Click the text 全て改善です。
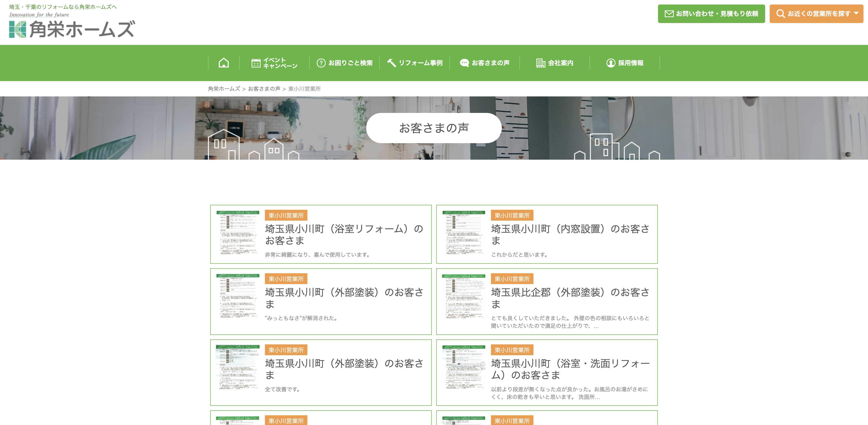Viewport: 868px width, 425px height. click(283, 389)
